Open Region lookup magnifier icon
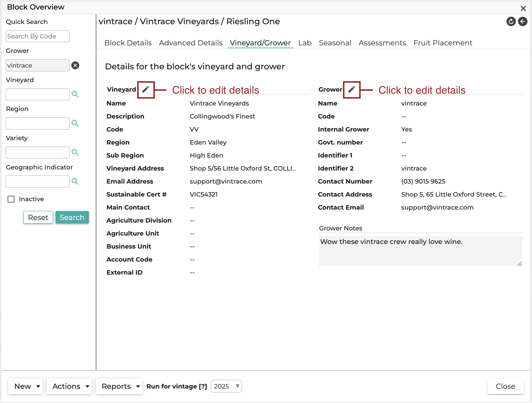 (x=75, y=123)
